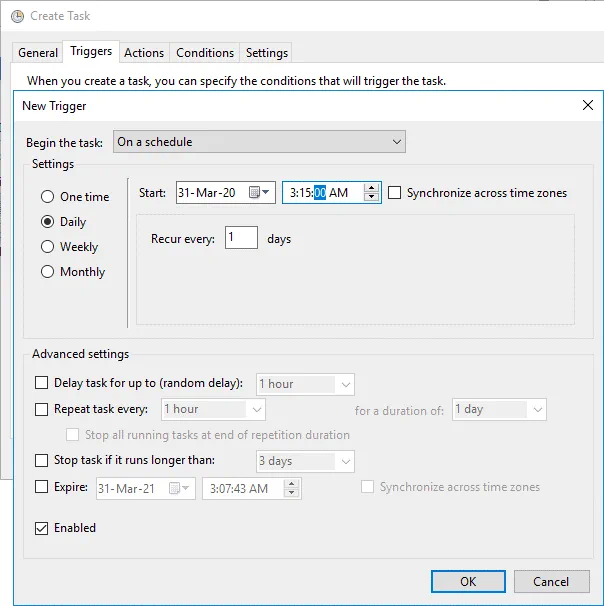Choose the Monthly schedule option
The width and height of the screenshot is (604, 606).
pos(47,272)
